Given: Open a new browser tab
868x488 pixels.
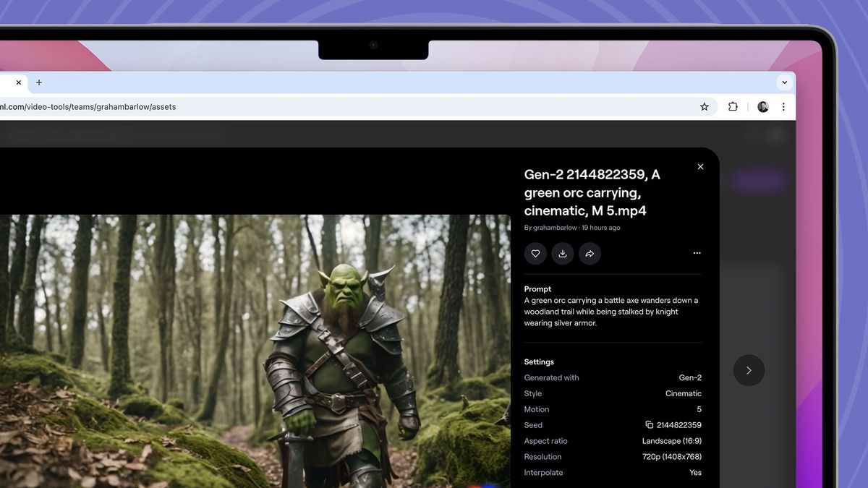Looking at the screenshot, I should (38, 82).
